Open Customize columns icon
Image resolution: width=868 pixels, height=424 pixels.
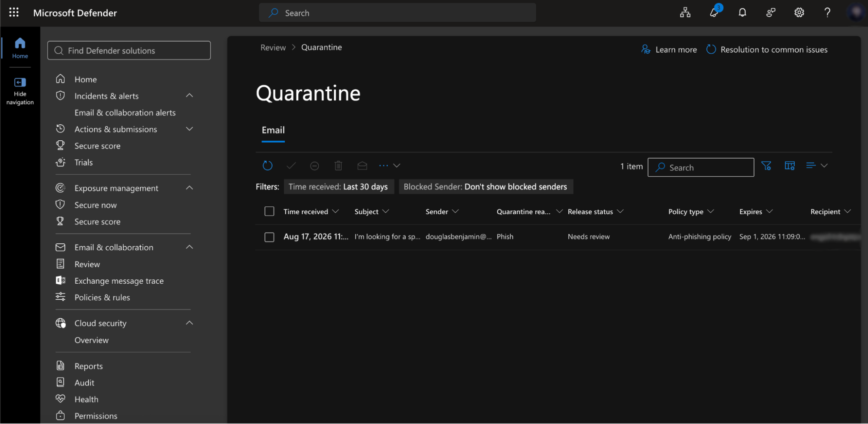pyautogui.click(x=790, y=166)
